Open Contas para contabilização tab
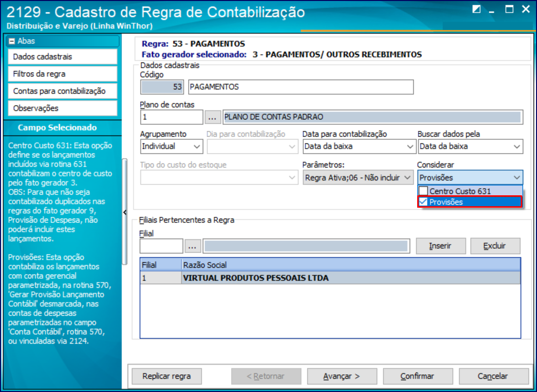 tap(63, 91)
